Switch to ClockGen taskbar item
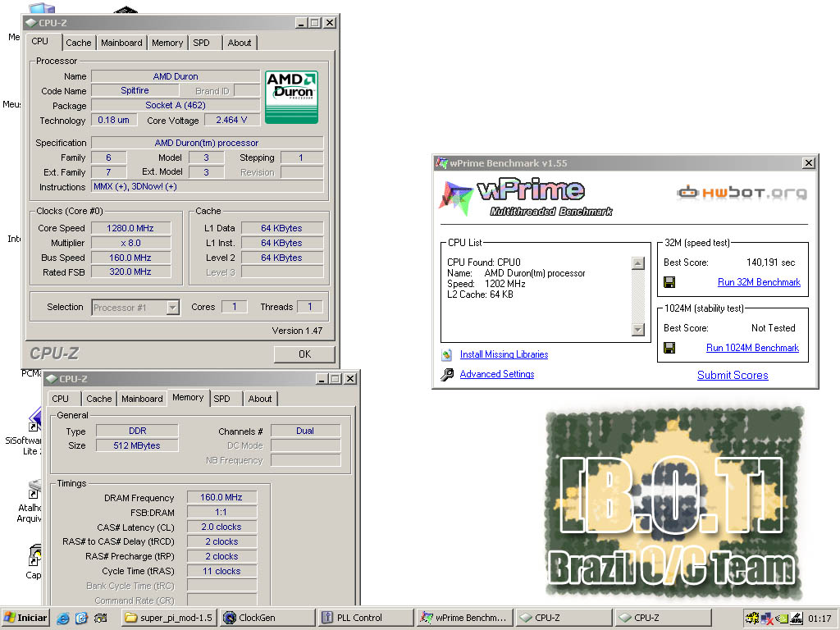Viewport: 840px width, 630px height. [x=268, y=618]
